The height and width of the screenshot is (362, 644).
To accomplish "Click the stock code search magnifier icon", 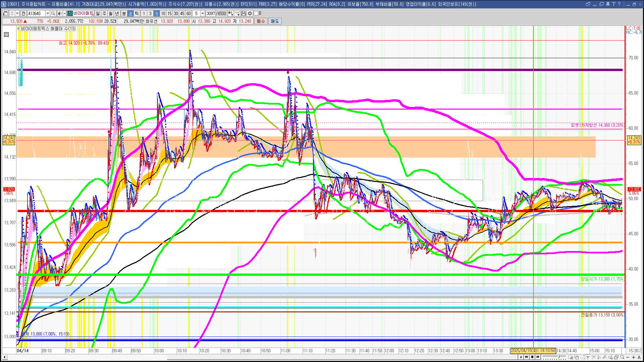I will pos(53,13).
